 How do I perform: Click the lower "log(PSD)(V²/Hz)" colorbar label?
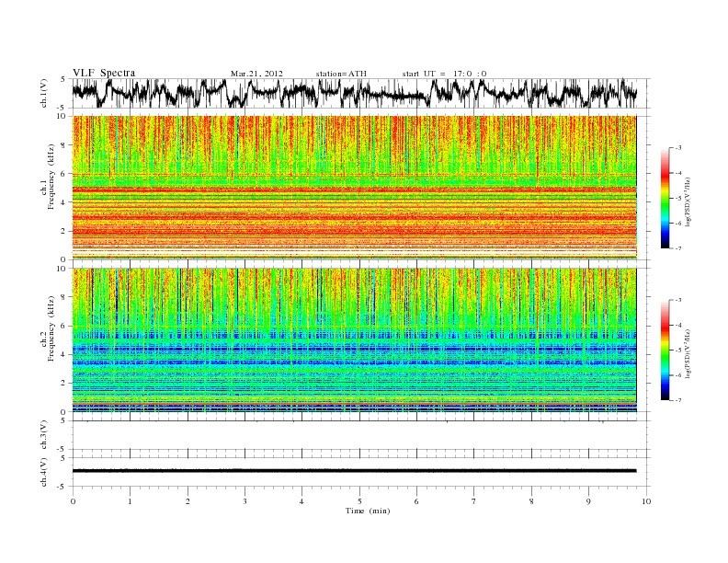click(x=688, y=353)
